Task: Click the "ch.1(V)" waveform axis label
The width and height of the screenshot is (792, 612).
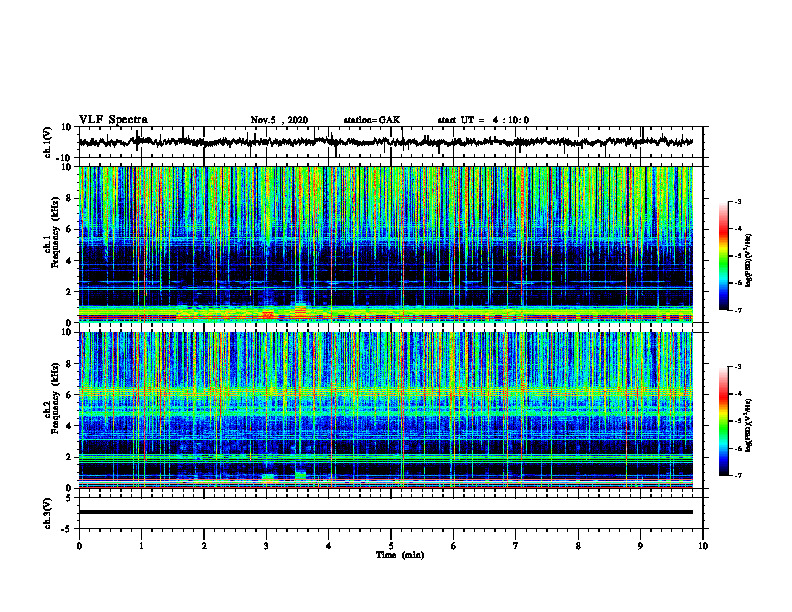Action: [x=48, y=142]
